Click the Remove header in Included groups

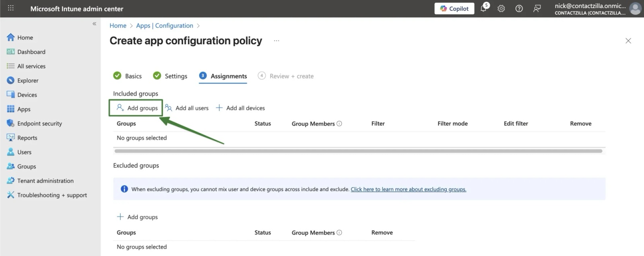click(581, 124)
